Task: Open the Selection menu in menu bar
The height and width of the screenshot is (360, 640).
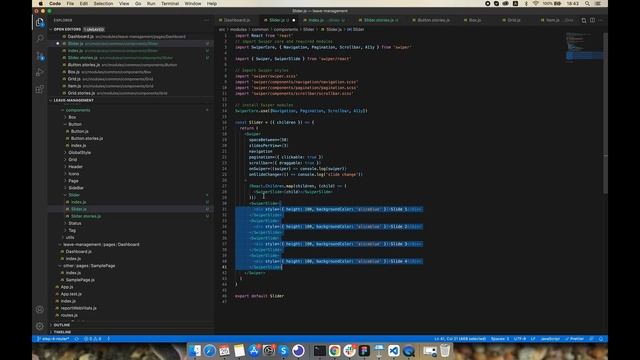Action: (103, 4)
